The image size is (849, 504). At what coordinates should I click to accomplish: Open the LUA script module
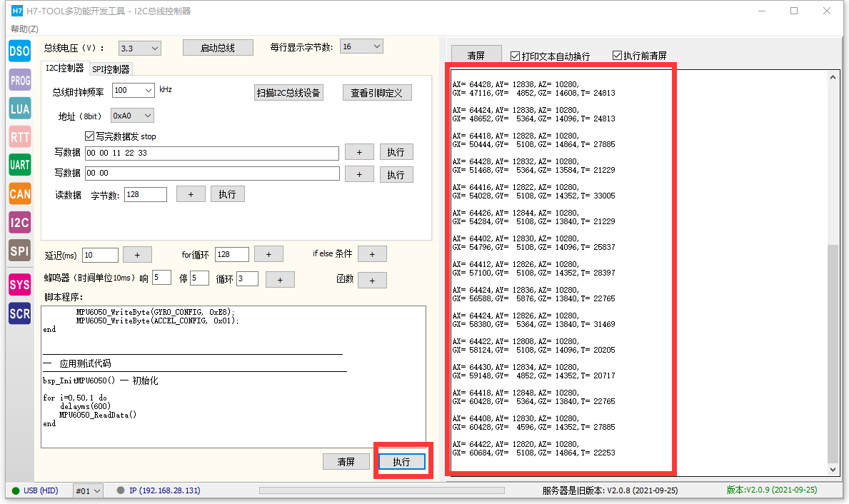tap(19, 109)
